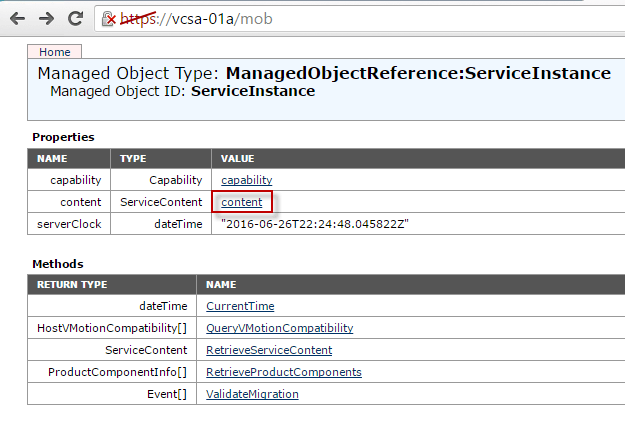Click the RETURN TYPE header in Methods
Viewport: 625px width, 445px height.
pyautogui.click(x=71, y=284)
